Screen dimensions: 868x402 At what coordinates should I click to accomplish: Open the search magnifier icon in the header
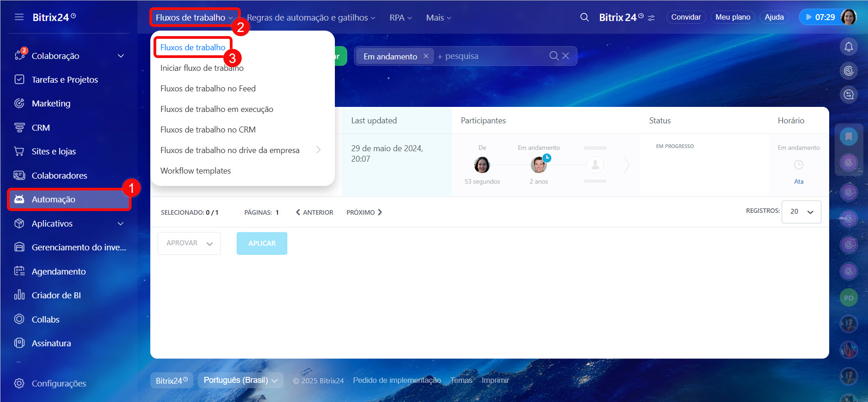coord(584,17)
